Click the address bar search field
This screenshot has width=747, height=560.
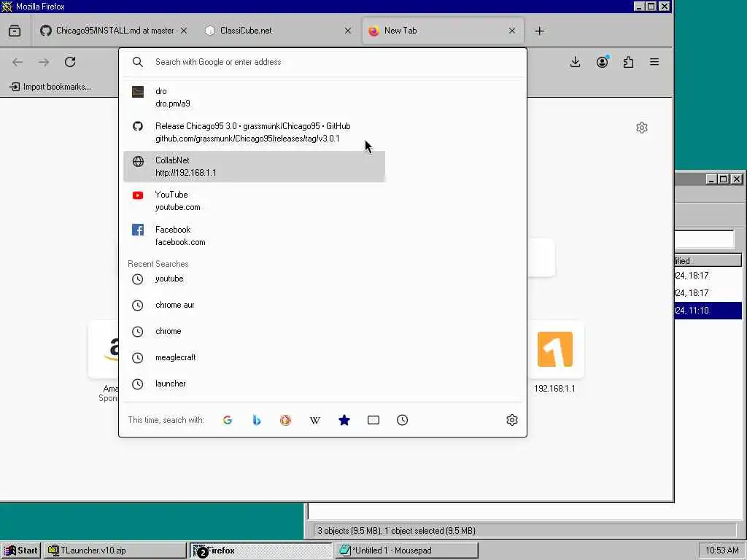point(323,62)
